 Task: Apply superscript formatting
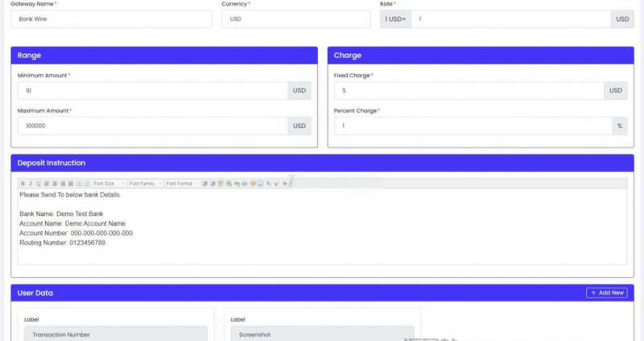pyautogui.click(x=276, y=184)
